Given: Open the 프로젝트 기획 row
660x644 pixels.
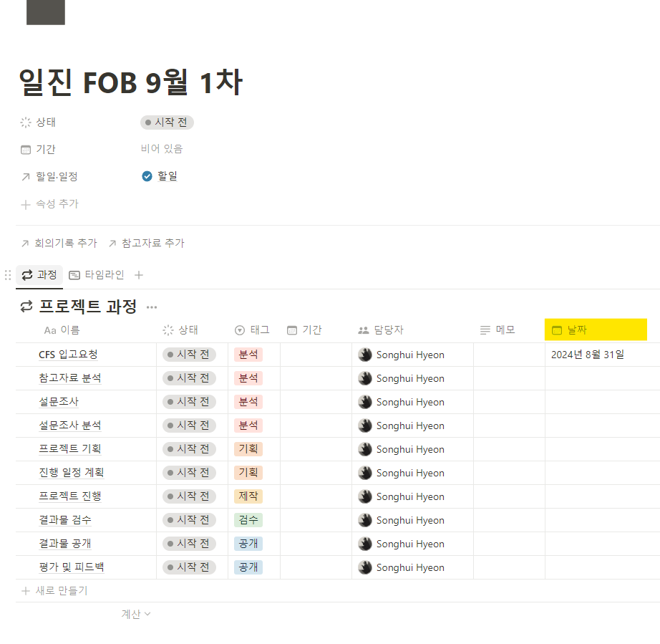Looking at the screenshot, I should tap(70, 449).
